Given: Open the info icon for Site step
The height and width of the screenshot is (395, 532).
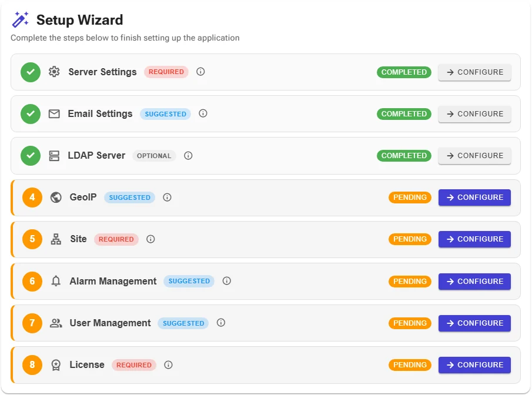Looking at the screenshot, I should 150,239.
